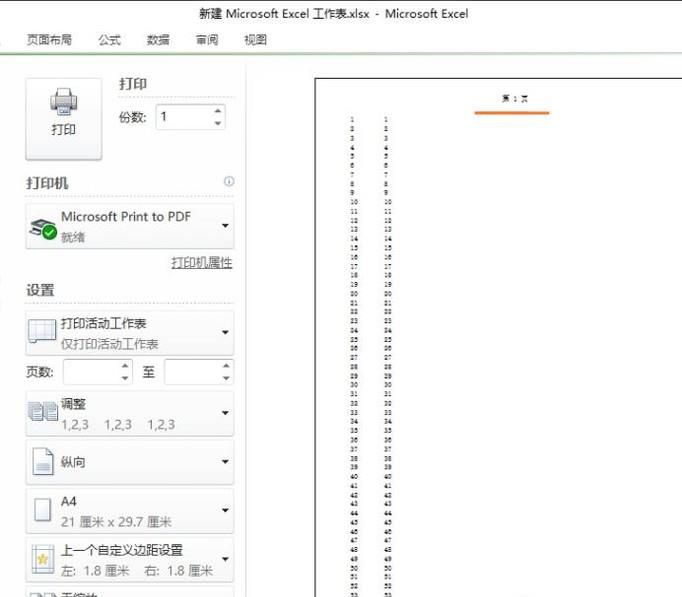This screenshot has height=597, width=682.
Task: Open the 数据 ribbon tab
Action: tap(158, 40)
